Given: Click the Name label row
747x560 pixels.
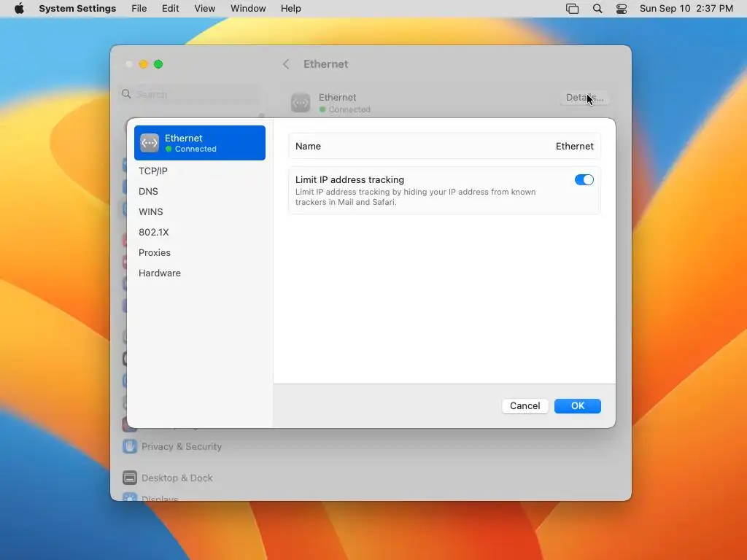Looking at the screenshot, I should point(444,146).
